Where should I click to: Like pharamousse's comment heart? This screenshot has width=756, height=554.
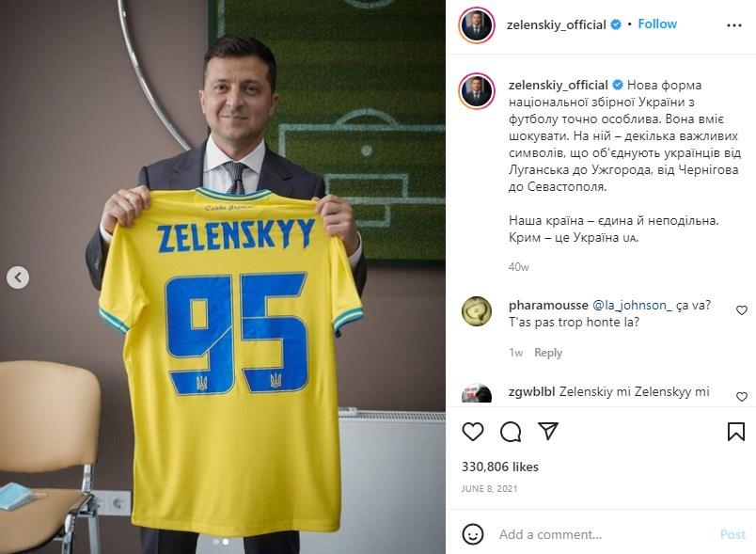click(742, 310)
